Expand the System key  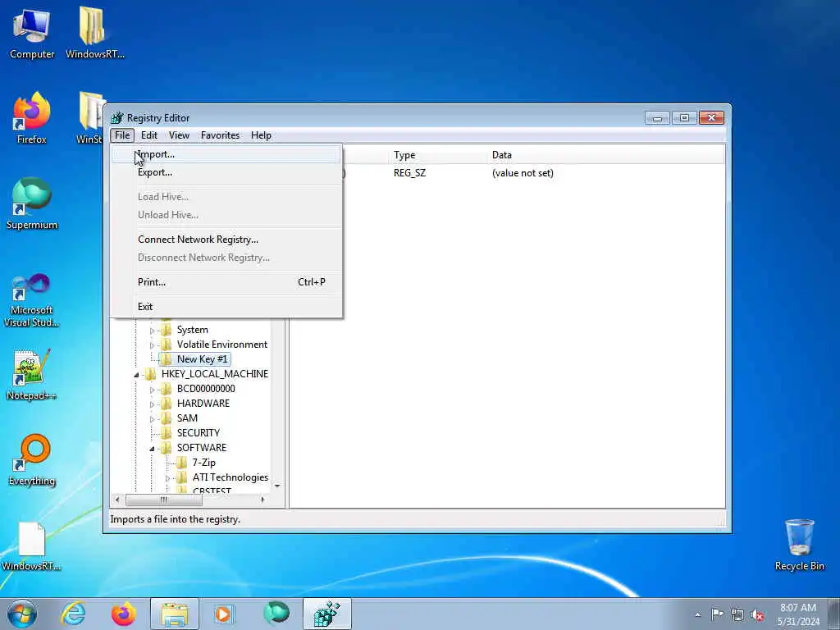click(152, 331)
